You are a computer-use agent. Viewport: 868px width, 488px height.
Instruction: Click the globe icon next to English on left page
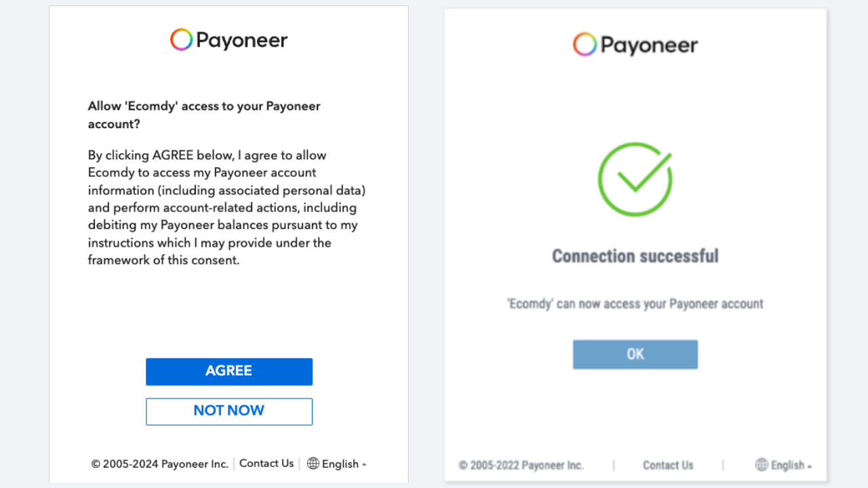(x=313, y=464)
